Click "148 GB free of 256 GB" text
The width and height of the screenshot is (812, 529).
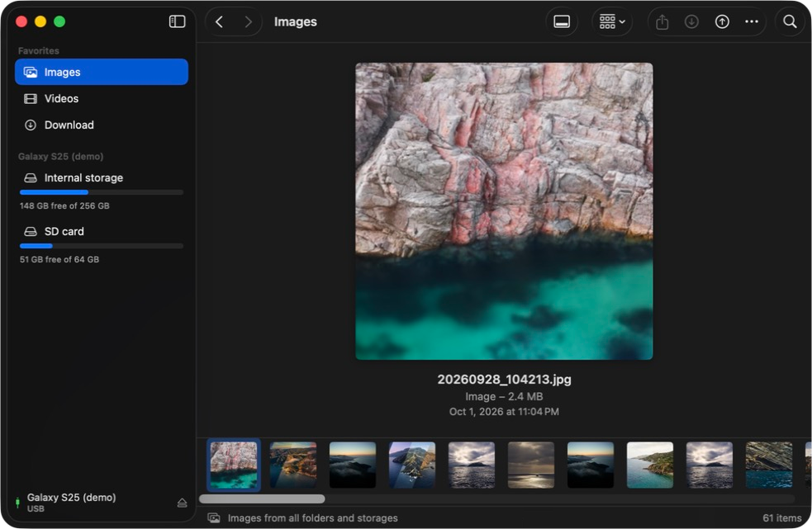click(64, 205)
